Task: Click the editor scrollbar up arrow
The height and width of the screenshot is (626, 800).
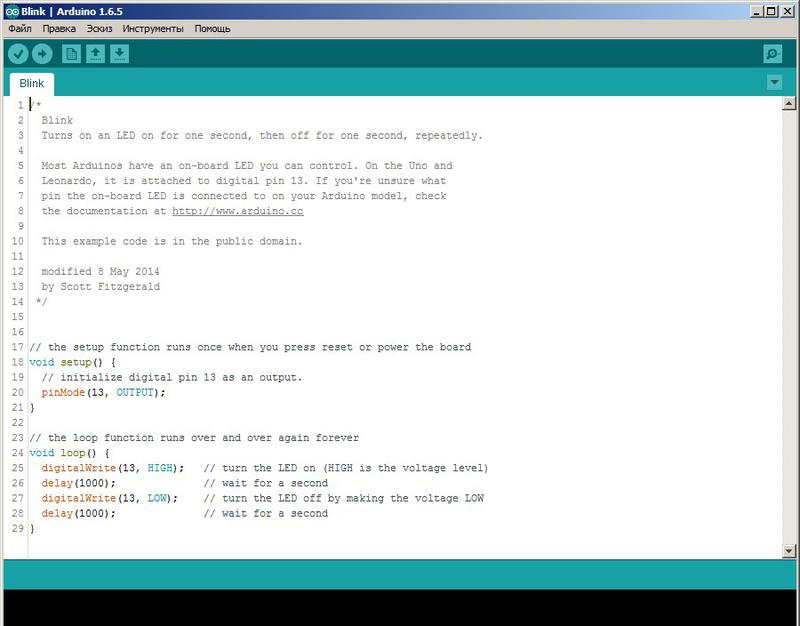Action: pyautogui.click(x=789, y=104)
